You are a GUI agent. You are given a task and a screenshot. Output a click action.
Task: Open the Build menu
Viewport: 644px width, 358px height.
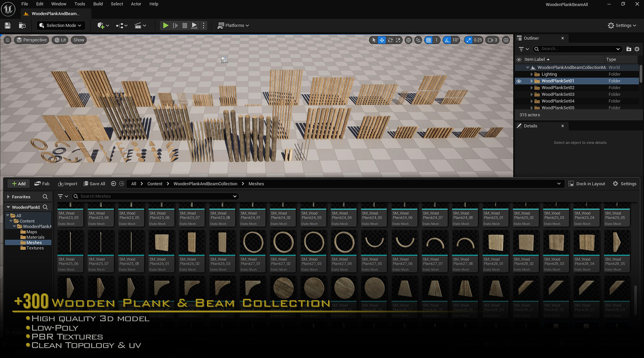pos(98,4)
